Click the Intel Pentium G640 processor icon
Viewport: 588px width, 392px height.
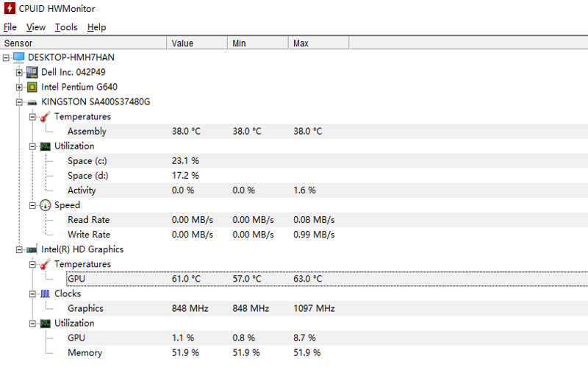click(32, 87)
